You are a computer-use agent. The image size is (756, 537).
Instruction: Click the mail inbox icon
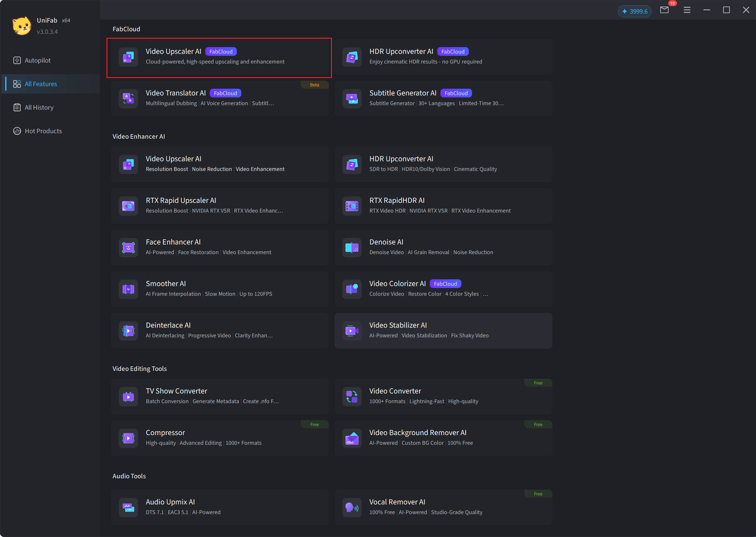(x=664, y=10)
